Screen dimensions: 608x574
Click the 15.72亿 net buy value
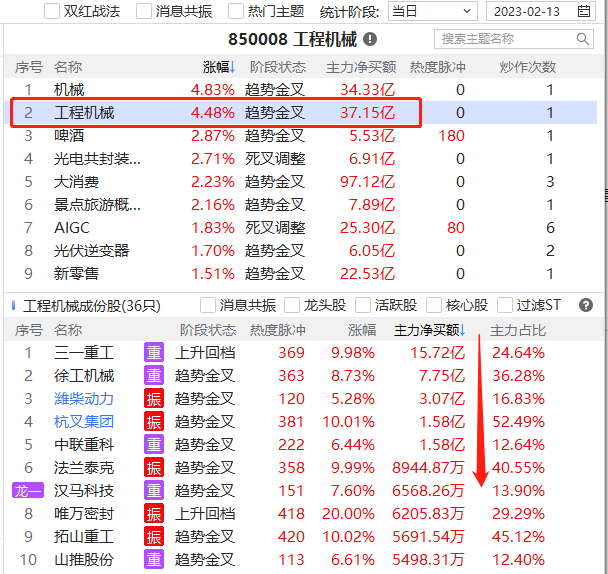[x=437, y=353]
